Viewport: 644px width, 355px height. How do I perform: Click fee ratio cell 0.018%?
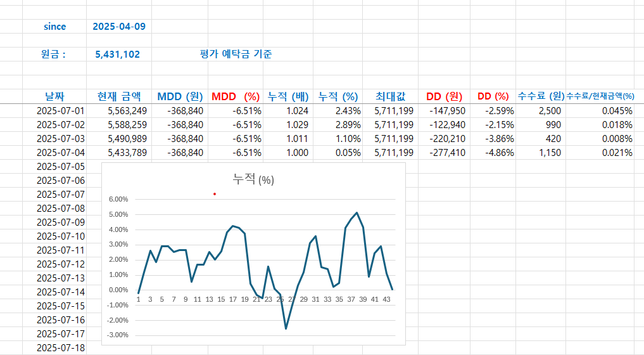click(x=600, y=125)
